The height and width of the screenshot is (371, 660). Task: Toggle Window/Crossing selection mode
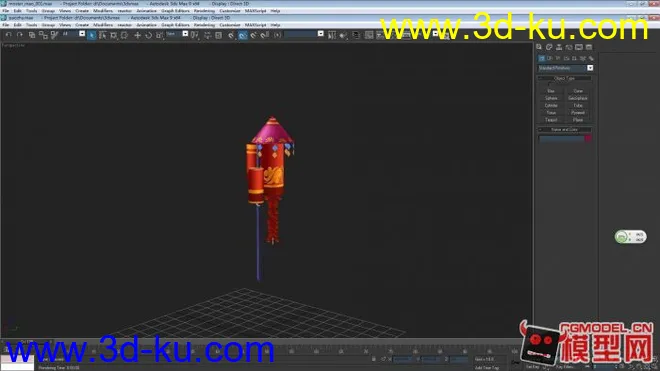point(125,35)
